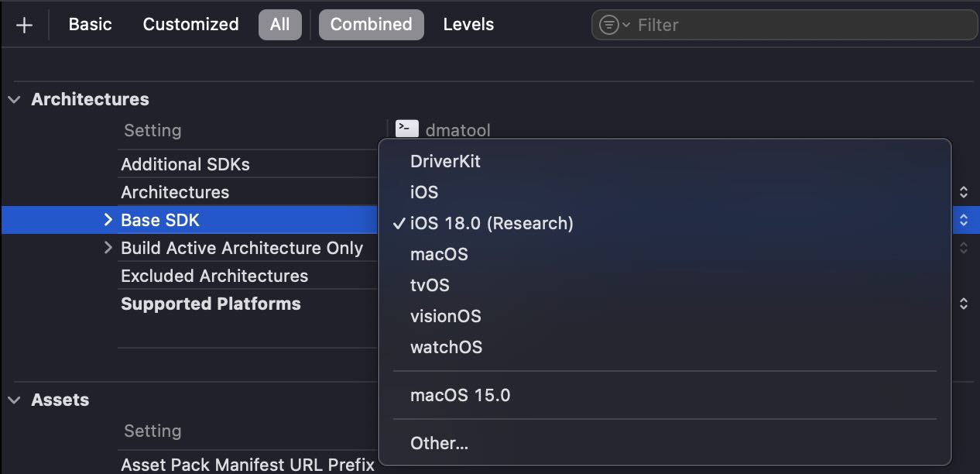Open the filter options icon in search field
This screenshot has width=980, height=474.
click(x=613, y=25)
